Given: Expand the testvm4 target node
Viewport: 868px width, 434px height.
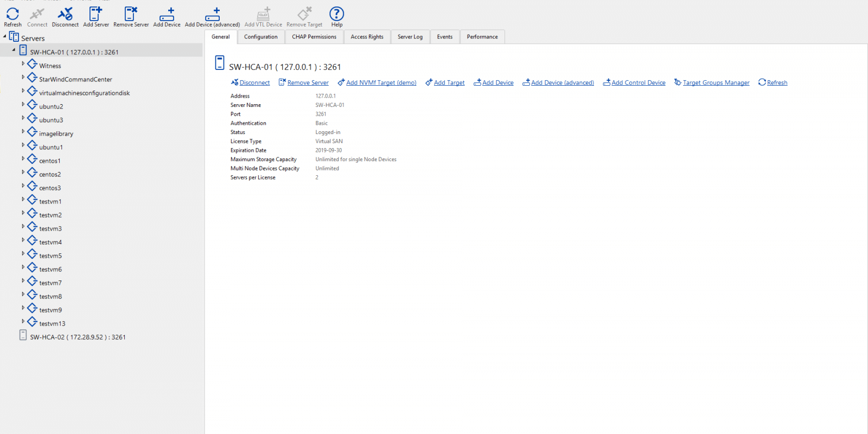Looking at the screenshot, I should pos(23,240).
